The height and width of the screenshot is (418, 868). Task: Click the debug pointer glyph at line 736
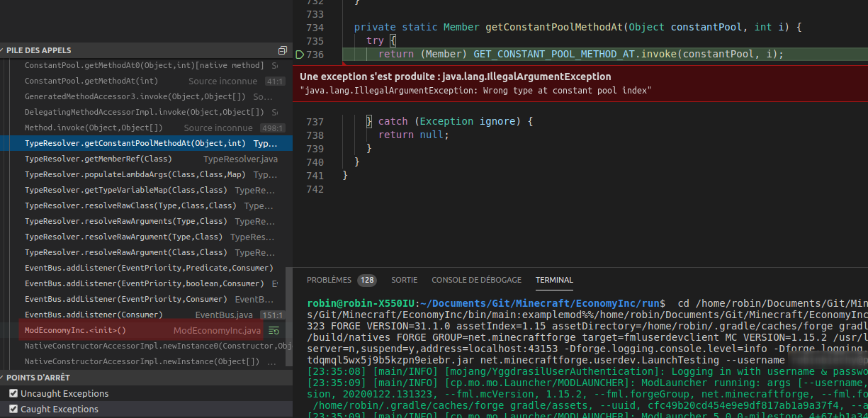point(300,55)
